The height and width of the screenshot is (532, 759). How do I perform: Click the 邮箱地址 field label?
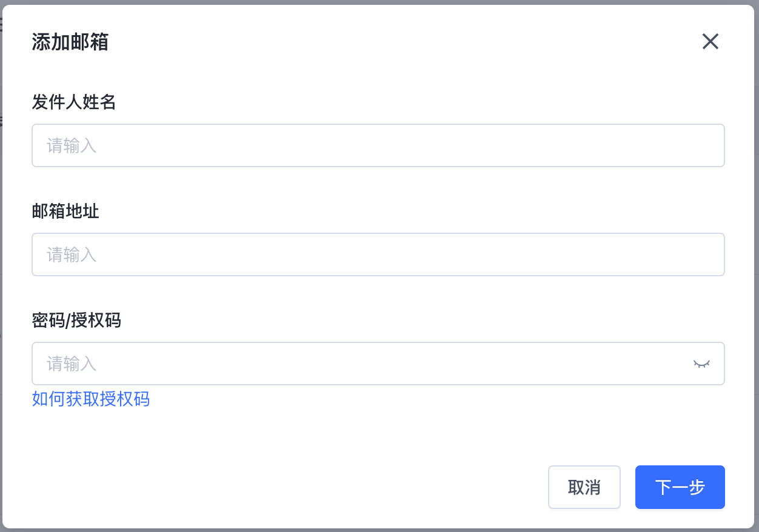[65, 211]
